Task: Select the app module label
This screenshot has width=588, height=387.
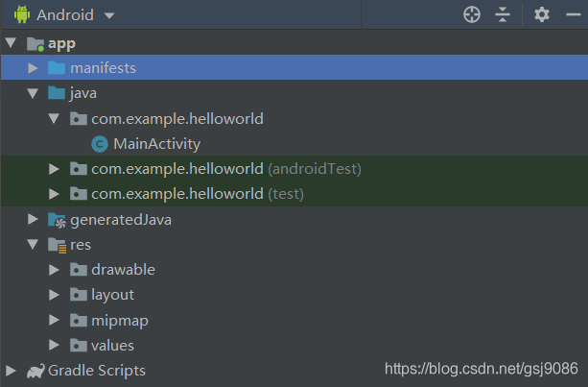Action: (62, 44)
